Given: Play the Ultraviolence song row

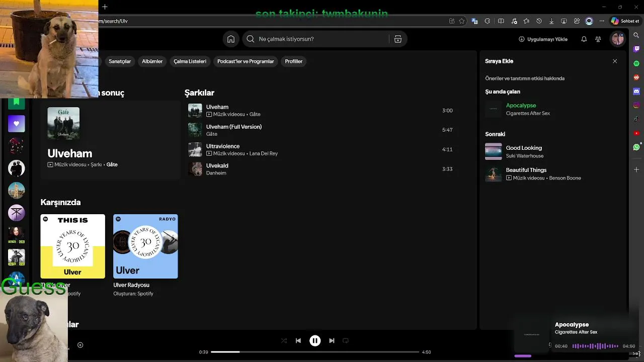Looking at the screenshot, I should tap(322, 149).
